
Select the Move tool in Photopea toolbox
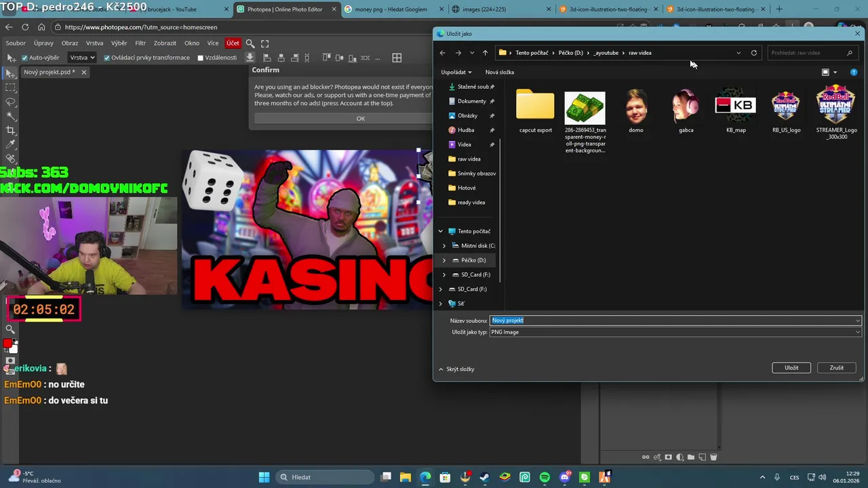click(x=10, y=73)
